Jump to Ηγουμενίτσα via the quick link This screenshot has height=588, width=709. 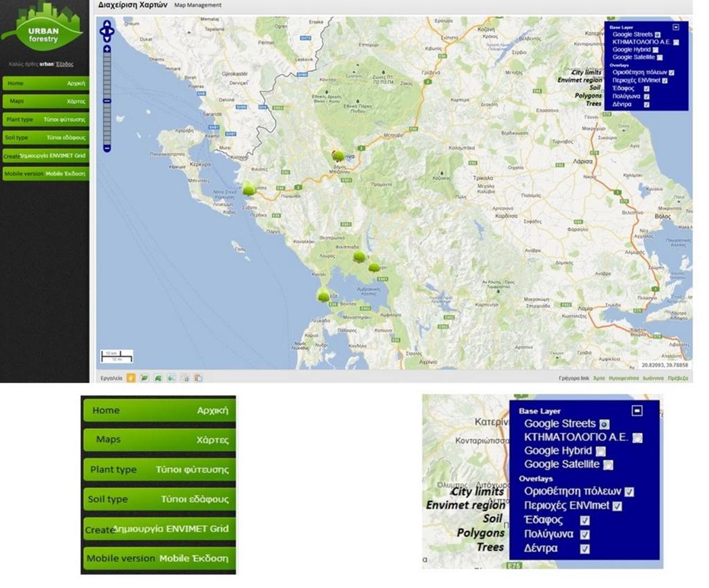coord(624,378)
